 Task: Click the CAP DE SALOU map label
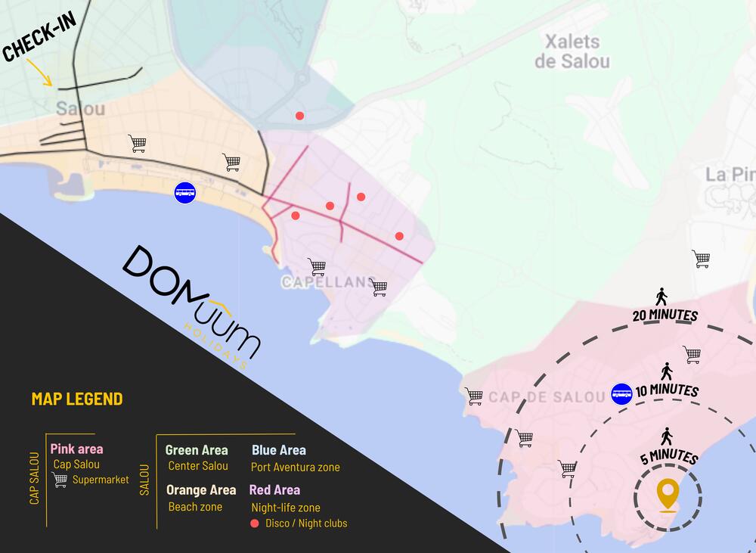click(547, 397)
